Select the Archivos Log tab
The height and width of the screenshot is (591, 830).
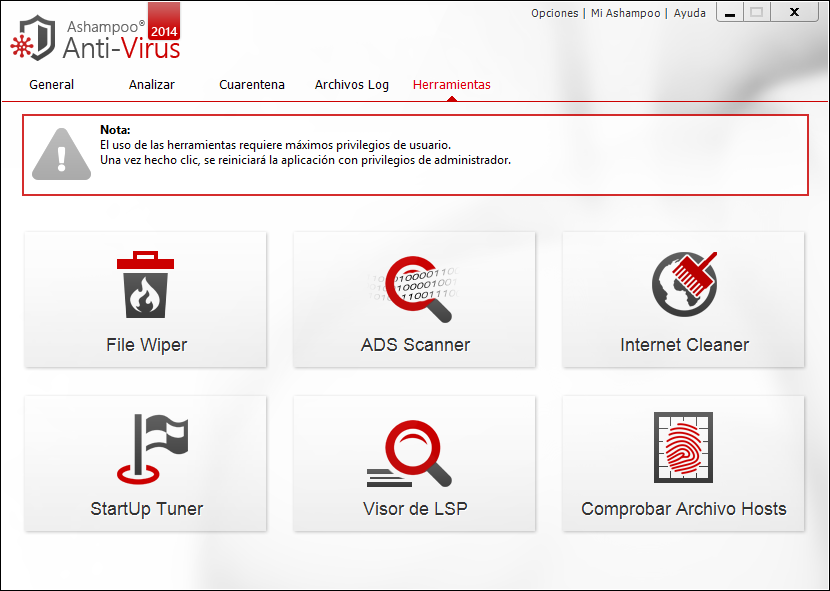click(351, 85)
